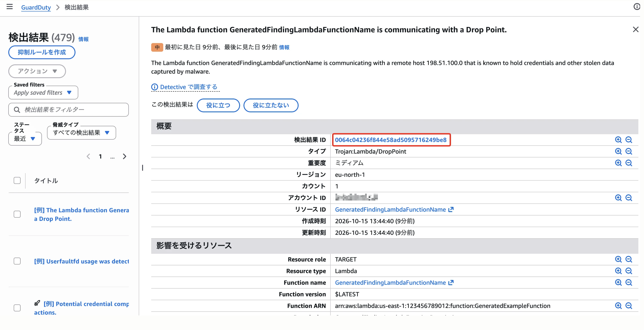Image resolution: width=644 pixels, height=330 pixels.
Task: Open Potential credential compromise finding title
Action: (x=81, y=308)
